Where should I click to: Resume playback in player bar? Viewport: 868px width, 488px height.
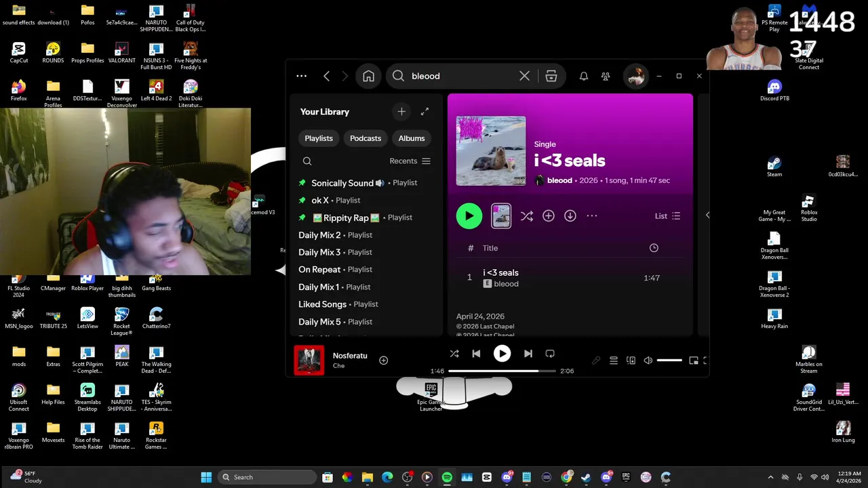502,354
